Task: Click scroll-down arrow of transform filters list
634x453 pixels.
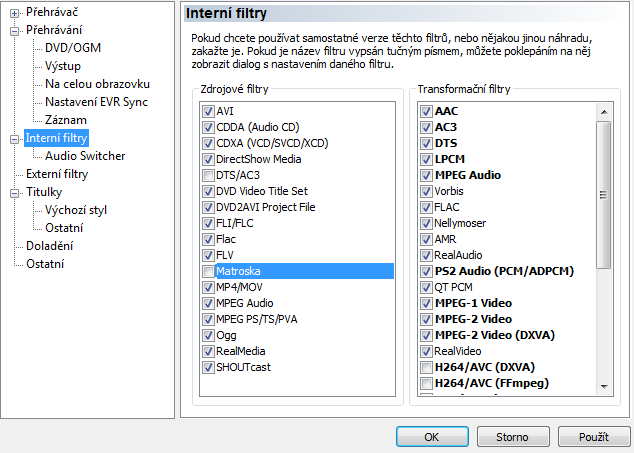Action: [604, 386]
